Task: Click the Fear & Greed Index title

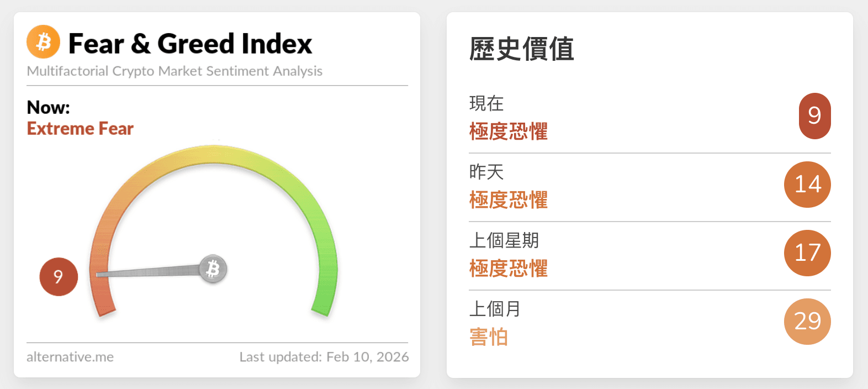Action: 190,44
